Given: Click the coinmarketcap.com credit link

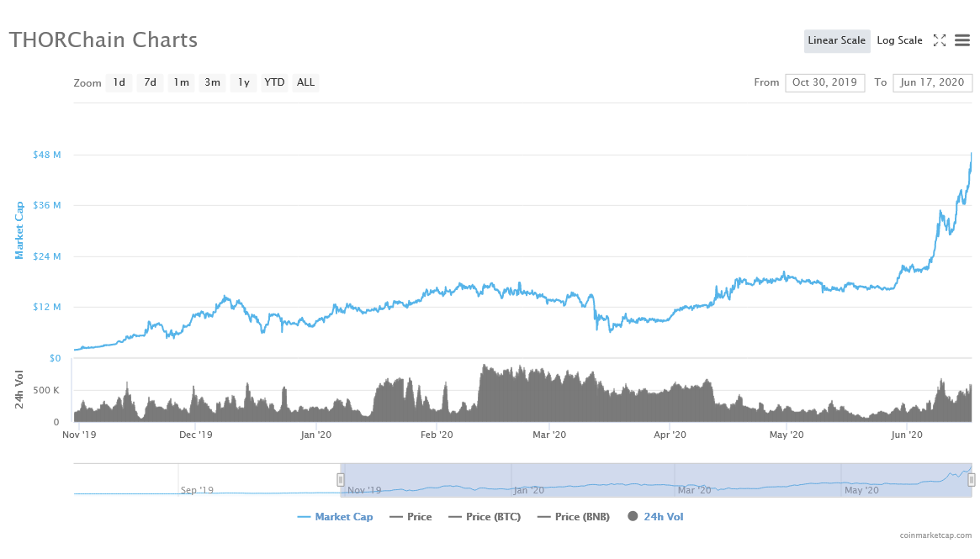Looking at the screenshot, I should [935, 535].
